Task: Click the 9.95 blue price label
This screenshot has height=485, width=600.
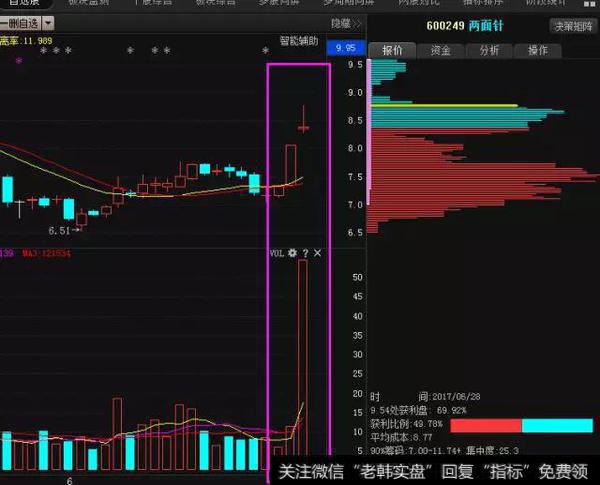Action: pyautogui.click(x=347, y=47)
